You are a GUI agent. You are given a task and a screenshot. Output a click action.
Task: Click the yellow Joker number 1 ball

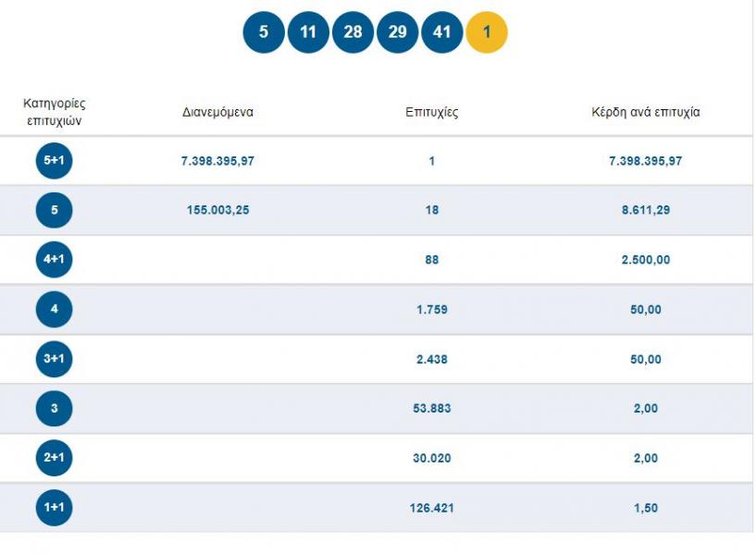[487, 32]
